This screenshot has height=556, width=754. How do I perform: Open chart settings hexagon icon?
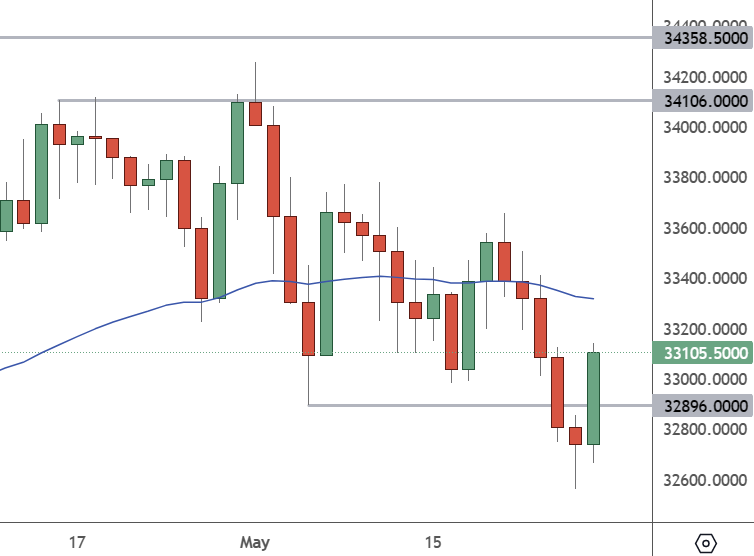tap(706, 543)
